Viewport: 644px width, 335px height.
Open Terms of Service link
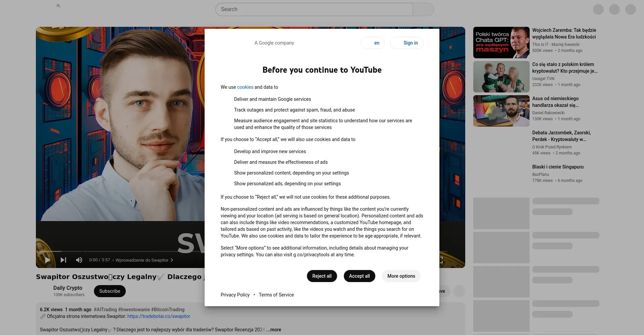tap(276, 295)
